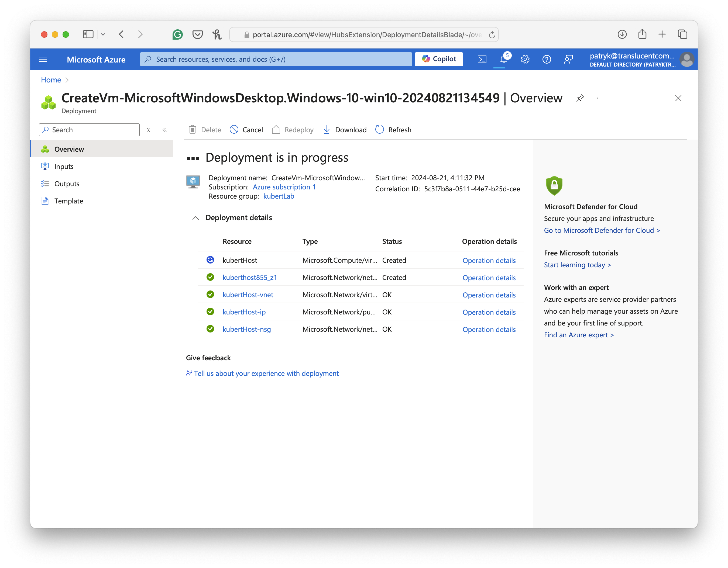Cancel the in-progress deployment

pyautogui.click(x=246, y=130)
